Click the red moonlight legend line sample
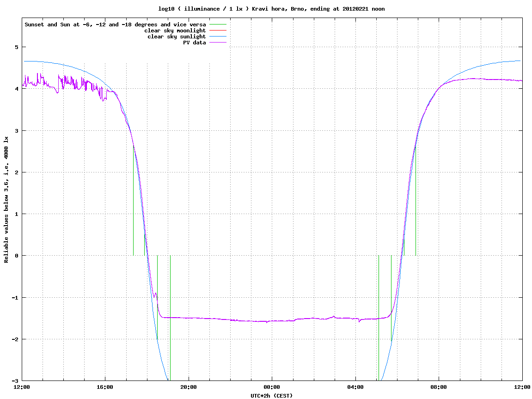Viewport: 532px width, 399px height. pos(218,31)
